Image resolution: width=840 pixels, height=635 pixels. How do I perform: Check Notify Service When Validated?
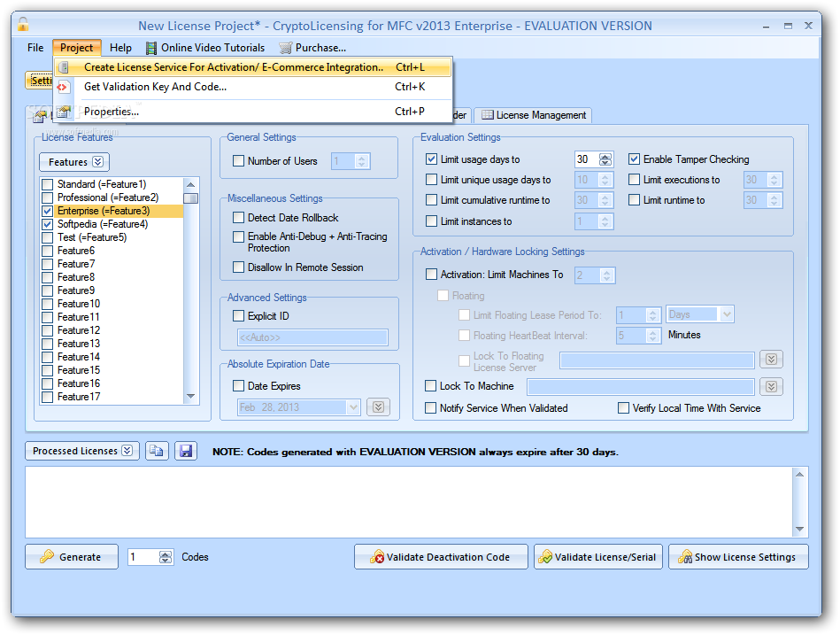pos(431,407)
